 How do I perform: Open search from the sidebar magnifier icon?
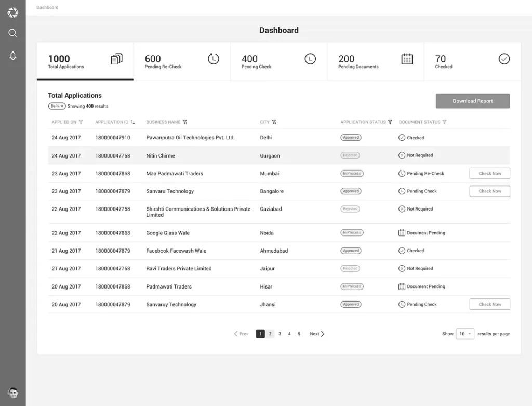(13, 33)
